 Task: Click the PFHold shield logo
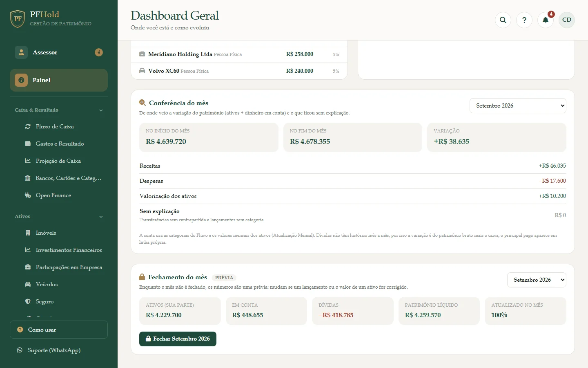point(18,19)
